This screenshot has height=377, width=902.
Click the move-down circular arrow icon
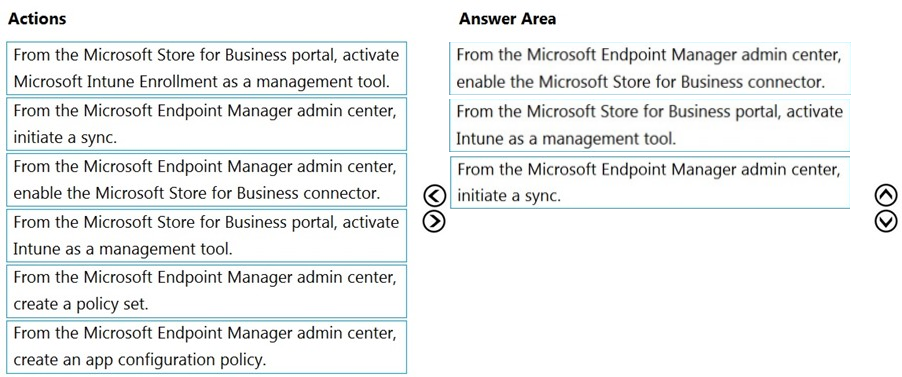click(886, 221)
